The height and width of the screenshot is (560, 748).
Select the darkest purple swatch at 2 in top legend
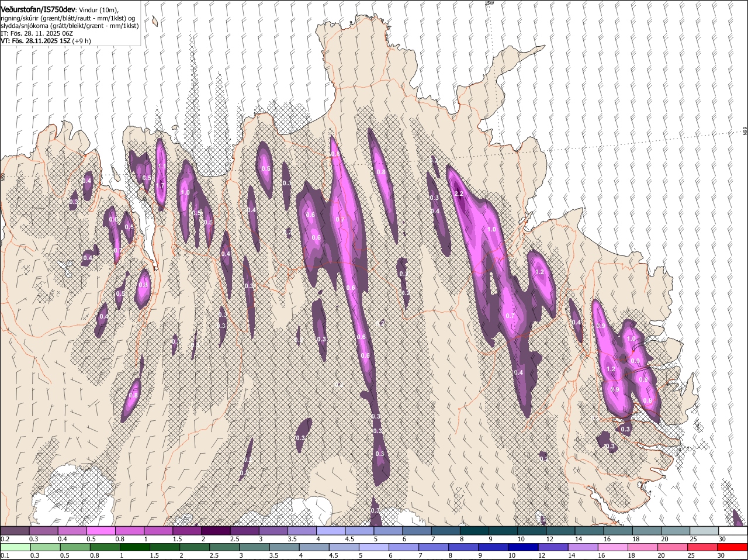pos(216,531)
